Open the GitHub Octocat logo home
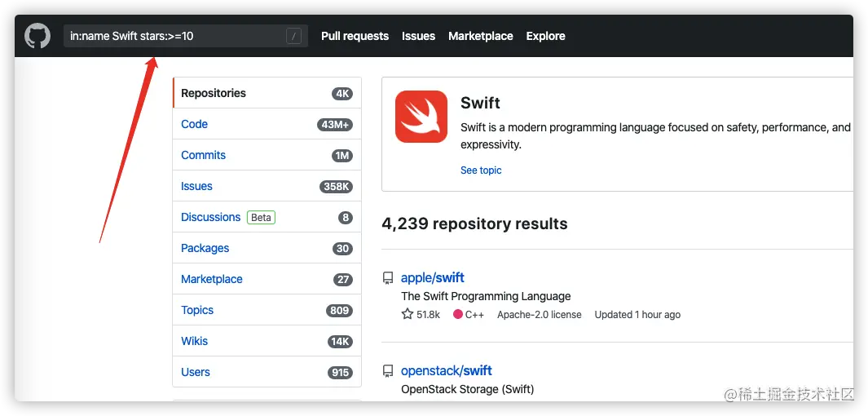Viewport: 868px width, 416px height. tap(37, 36)
